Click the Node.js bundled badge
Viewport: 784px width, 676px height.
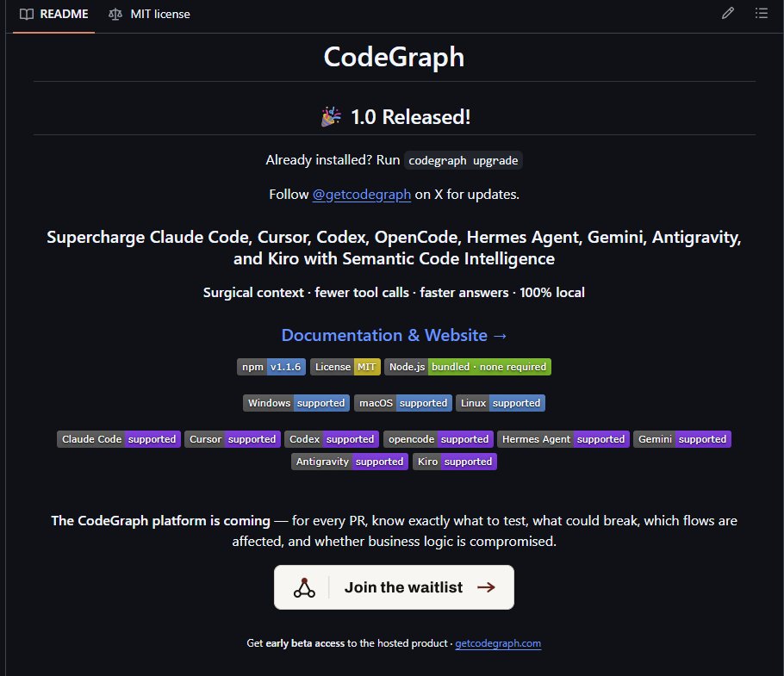coord(468,367)
